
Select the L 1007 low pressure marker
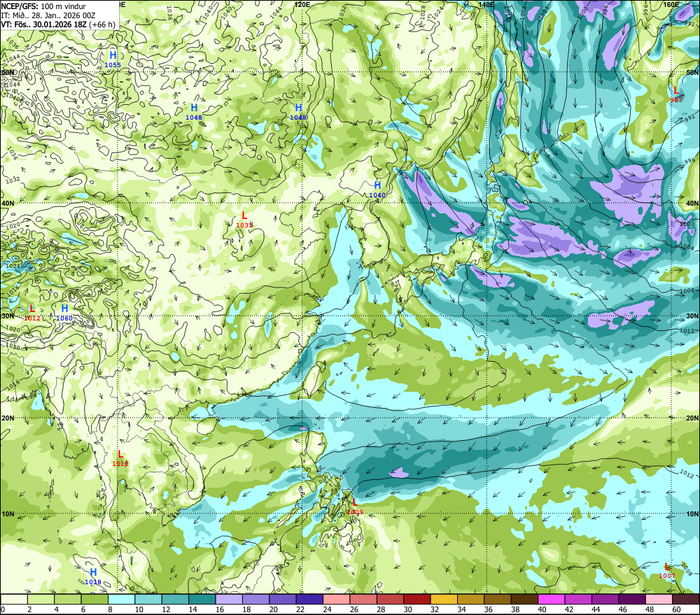(x=667, y=570)
